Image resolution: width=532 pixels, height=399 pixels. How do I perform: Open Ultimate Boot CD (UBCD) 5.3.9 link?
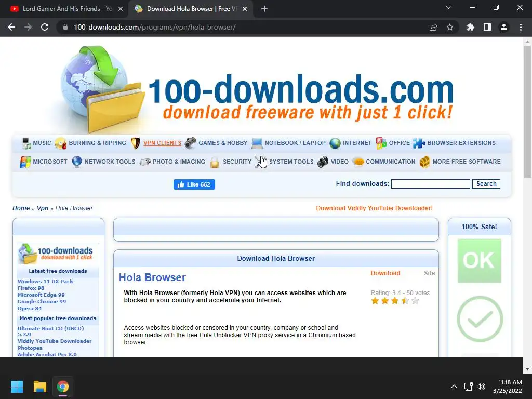(x=50, y=331)
